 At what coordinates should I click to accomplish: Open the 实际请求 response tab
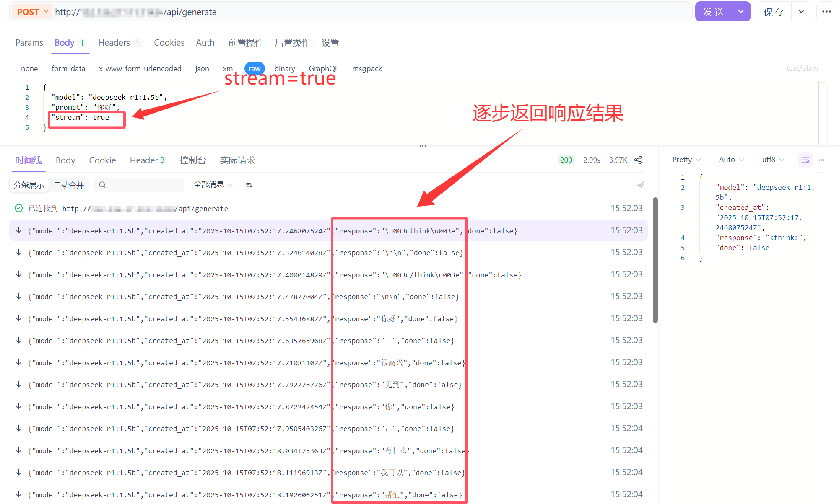[x=237, y=160]
